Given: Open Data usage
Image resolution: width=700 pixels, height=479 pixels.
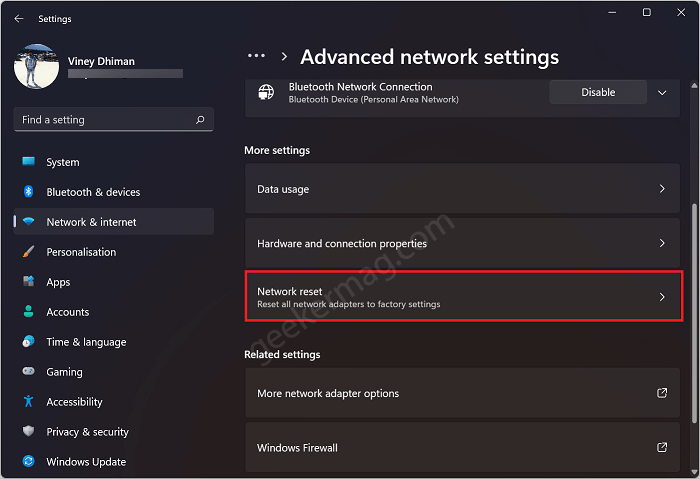Looking at the screenshot, I should pyautogui.click(x=462, y=188).
